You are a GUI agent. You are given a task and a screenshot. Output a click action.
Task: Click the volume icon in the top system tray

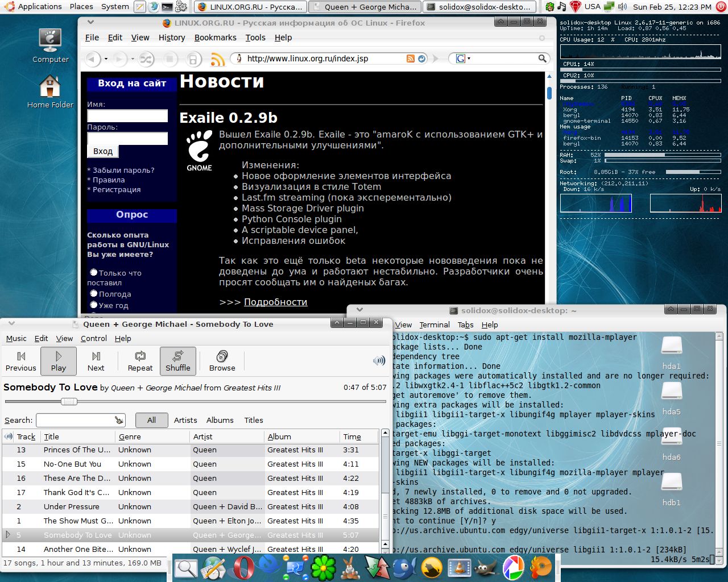623,7
